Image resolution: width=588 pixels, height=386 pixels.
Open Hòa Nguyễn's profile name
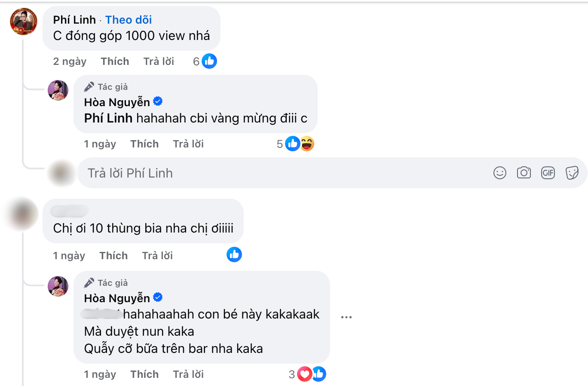117,101
